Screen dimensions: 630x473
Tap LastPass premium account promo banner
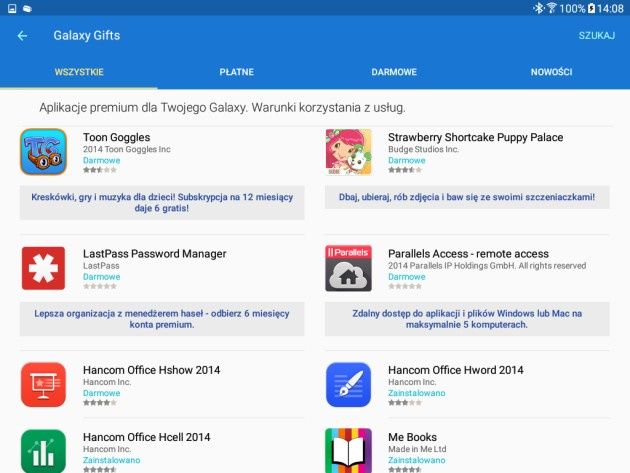tap(162, 319)
